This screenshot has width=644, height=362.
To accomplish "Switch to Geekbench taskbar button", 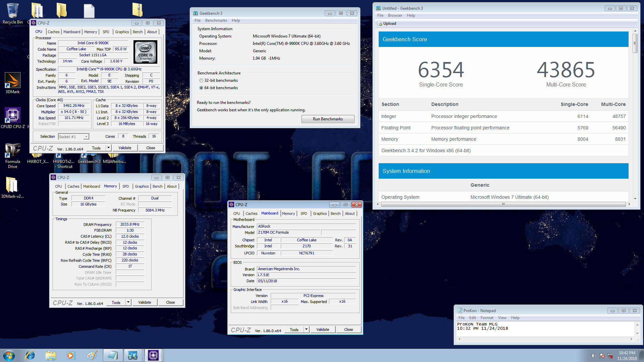I will 133,355.
